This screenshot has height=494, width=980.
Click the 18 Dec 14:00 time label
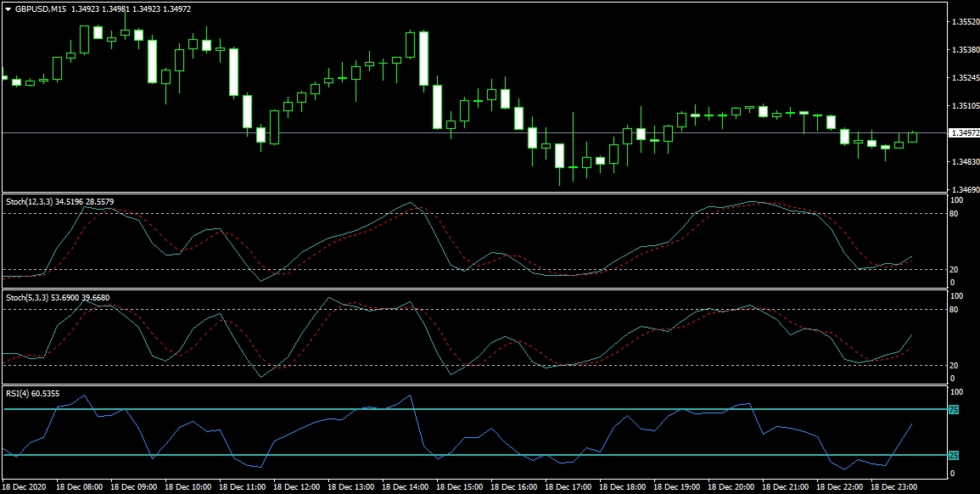[406, 488]
